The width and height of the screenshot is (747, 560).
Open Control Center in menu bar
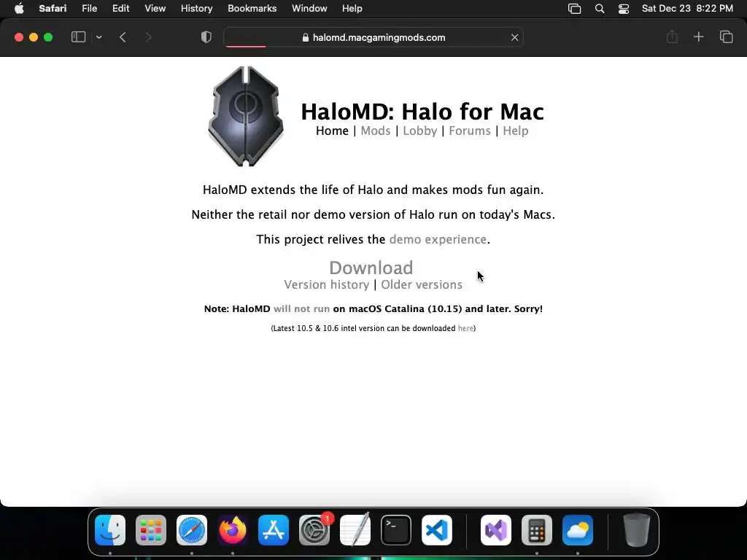click(624, 9)
